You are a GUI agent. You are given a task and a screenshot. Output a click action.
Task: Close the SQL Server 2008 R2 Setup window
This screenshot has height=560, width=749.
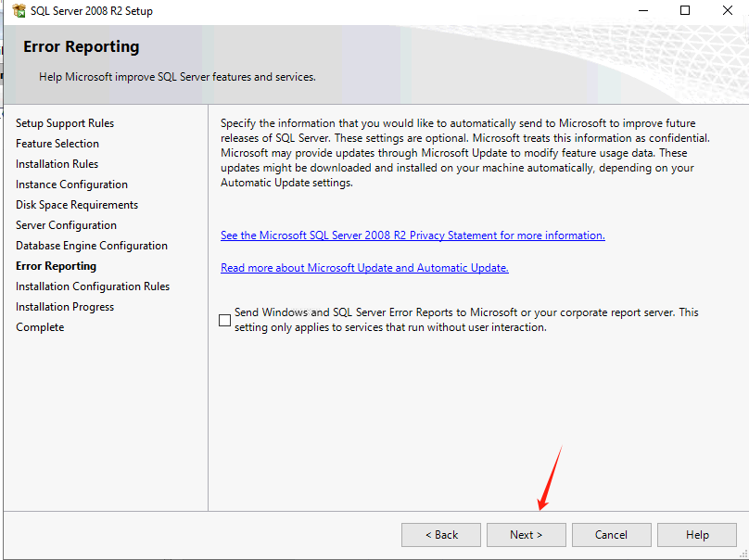click(727, 10)
